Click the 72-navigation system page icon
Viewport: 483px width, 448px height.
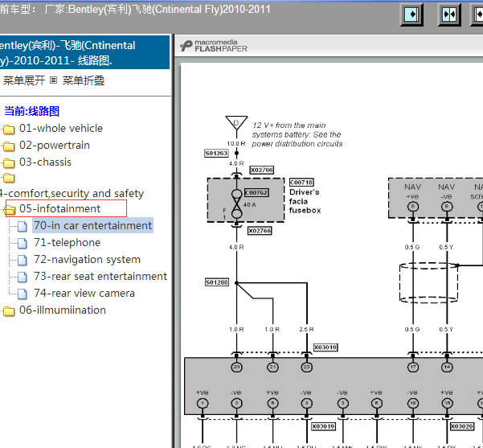click(23, 261)
